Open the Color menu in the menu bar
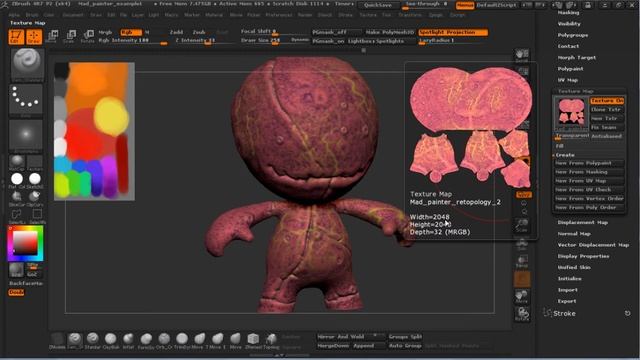Image resolution: width=640 pixels, height=360 pixels. click(x=49, y=15)
